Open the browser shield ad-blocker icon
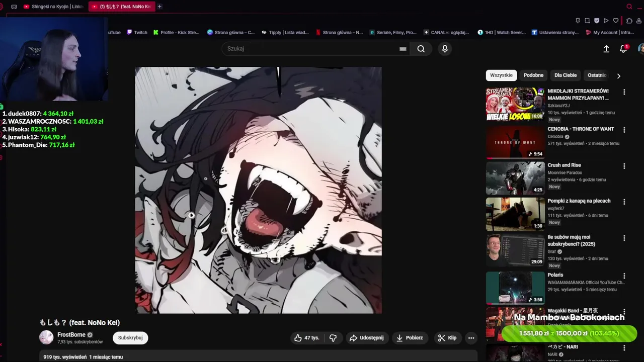 pos(597,21)
